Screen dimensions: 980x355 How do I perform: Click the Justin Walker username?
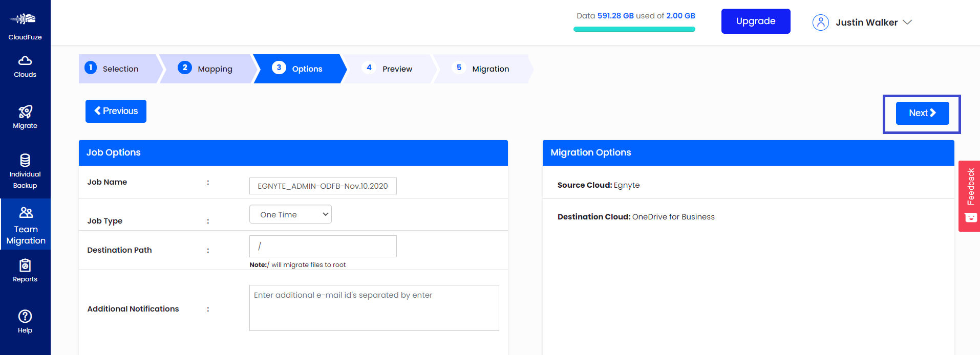866,23
